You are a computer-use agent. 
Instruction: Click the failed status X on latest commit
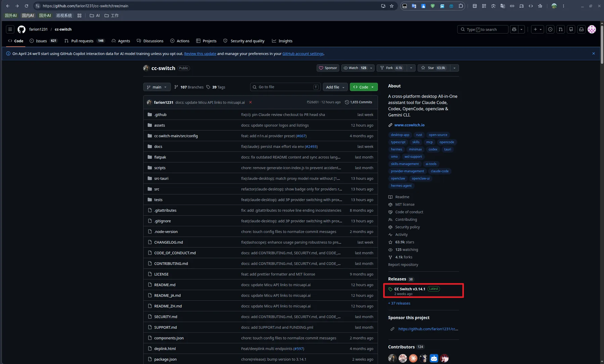(x=250, y=102)
